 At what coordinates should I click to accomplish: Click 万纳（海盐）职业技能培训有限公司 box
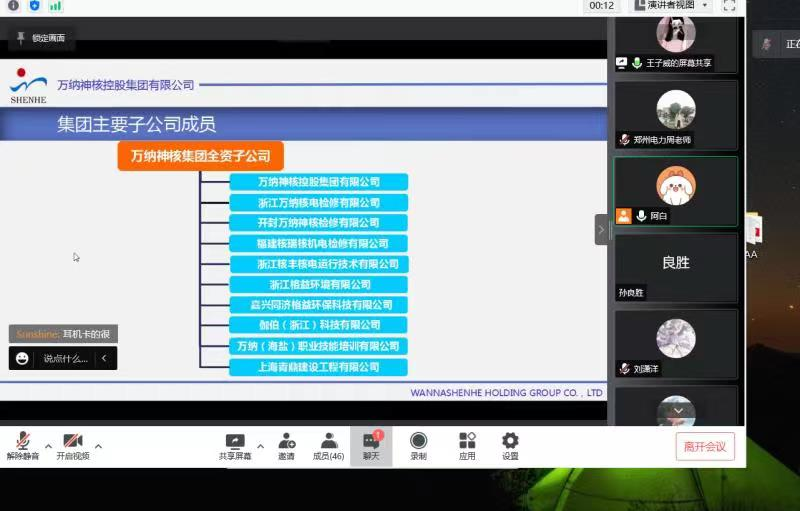tap(318, 346)
